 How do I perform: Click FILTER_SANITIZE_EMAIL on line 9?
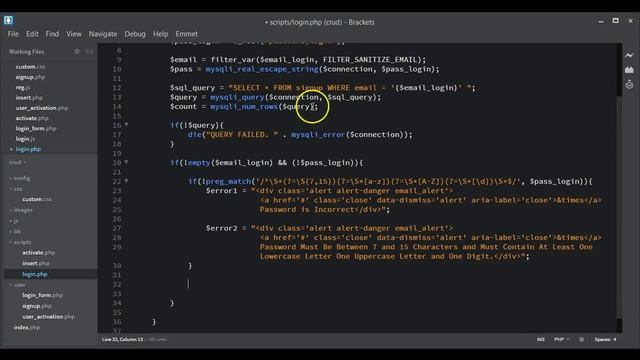[369, 60]
